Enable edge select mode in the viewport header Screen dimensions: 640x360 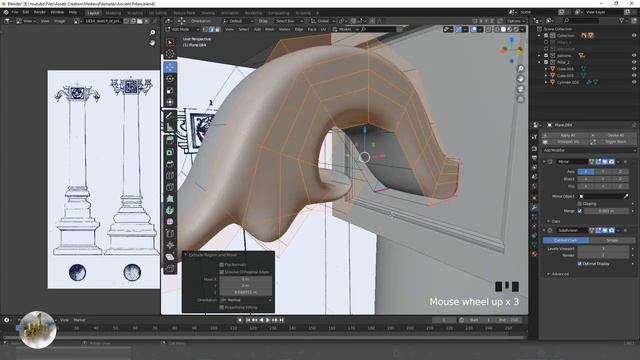pos(211,29)
